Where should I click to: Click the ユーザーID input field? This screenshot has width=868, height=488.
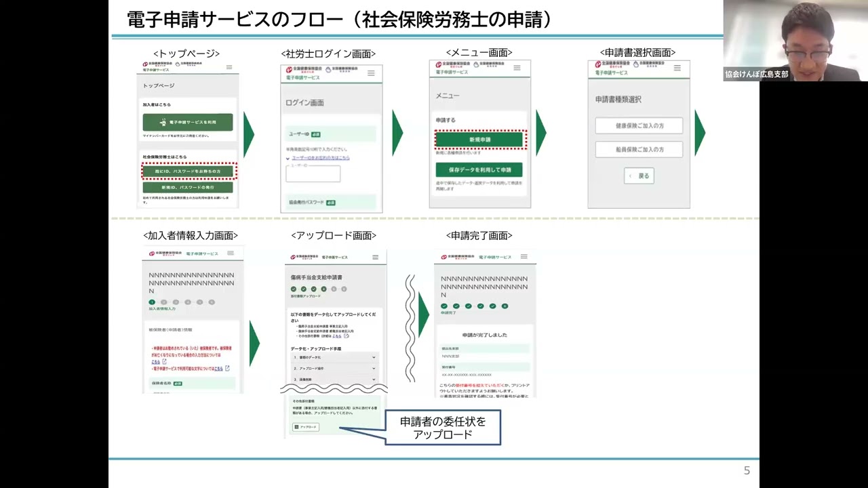(x=313, y=174)
